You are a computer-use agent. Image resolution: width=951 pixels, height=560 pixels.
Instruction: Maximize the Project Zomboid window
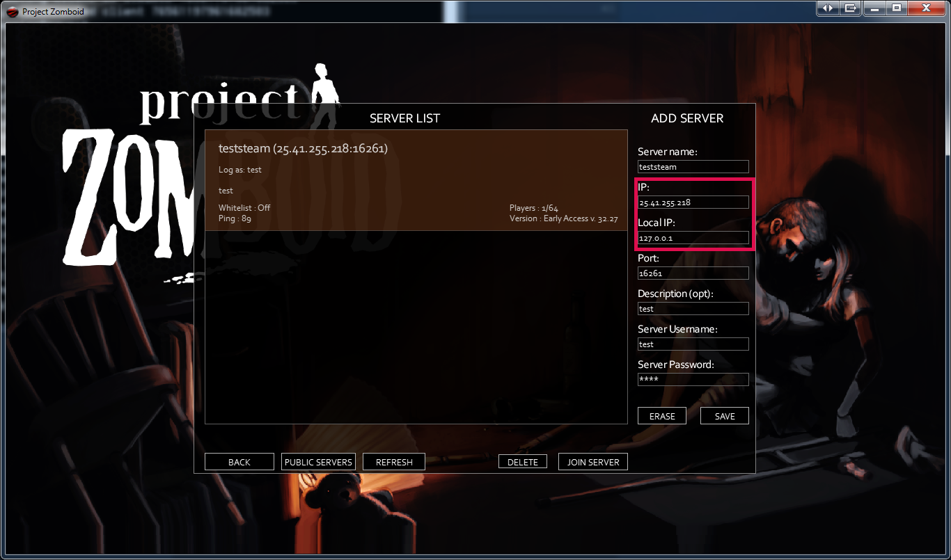tap(896, 8)
